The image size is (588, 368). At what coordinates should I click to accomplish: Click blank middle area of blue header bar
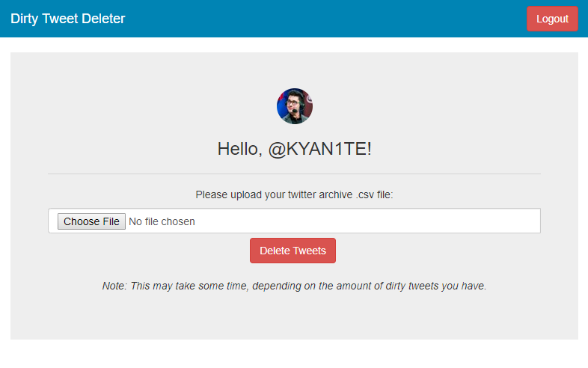322,19
